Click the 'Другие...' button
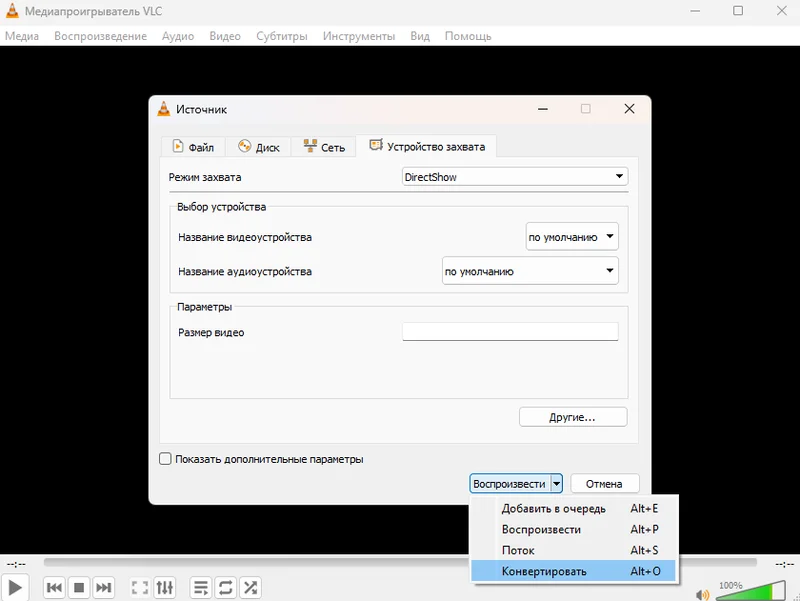 point(573,417)
